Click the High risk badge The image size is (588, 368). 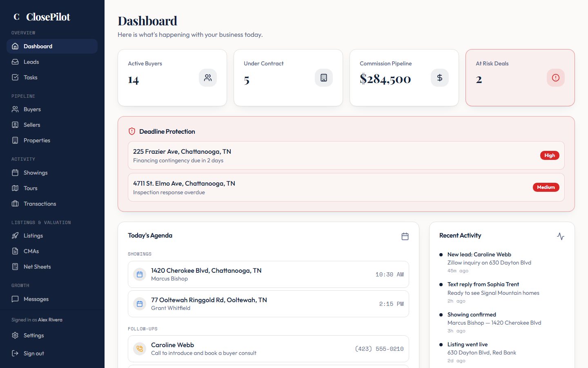[x=550, y=155]
